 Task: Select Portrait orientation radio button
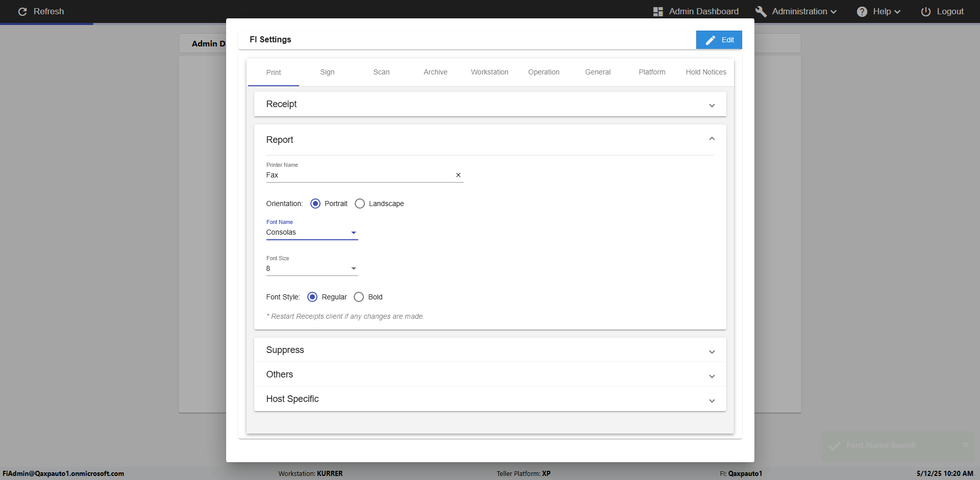pos(315,204)
